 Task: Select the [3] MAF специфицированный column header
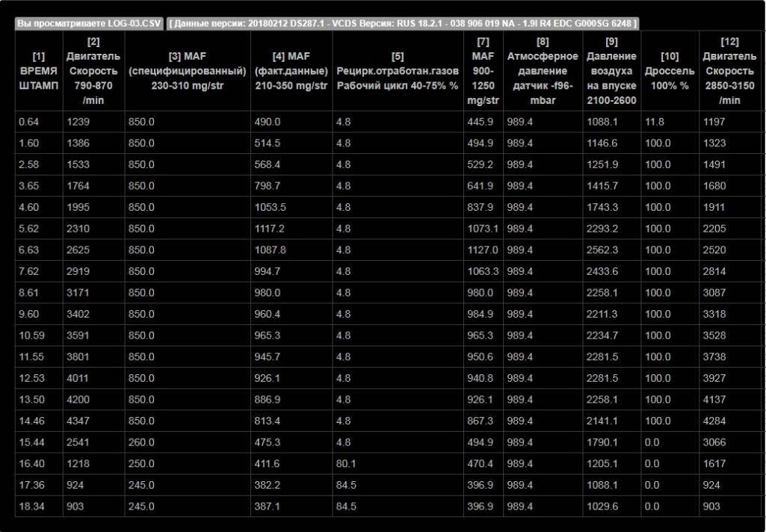188,71
